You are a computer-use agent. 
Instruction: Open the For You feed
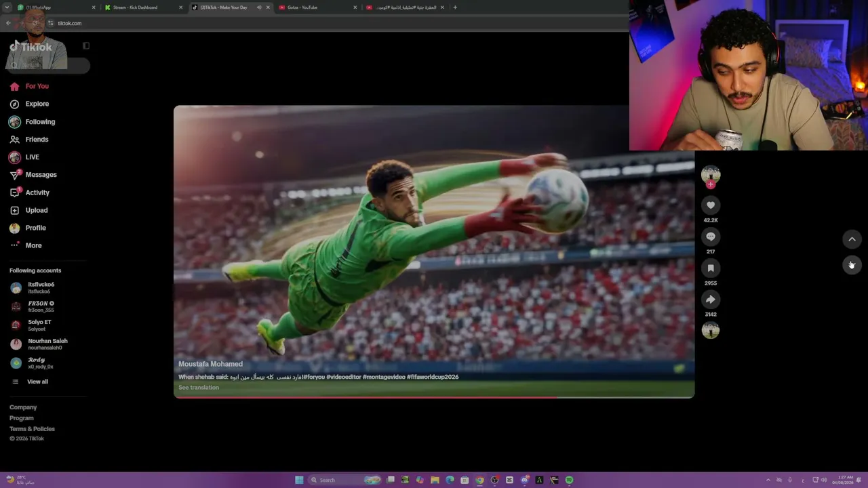point(29,86)
